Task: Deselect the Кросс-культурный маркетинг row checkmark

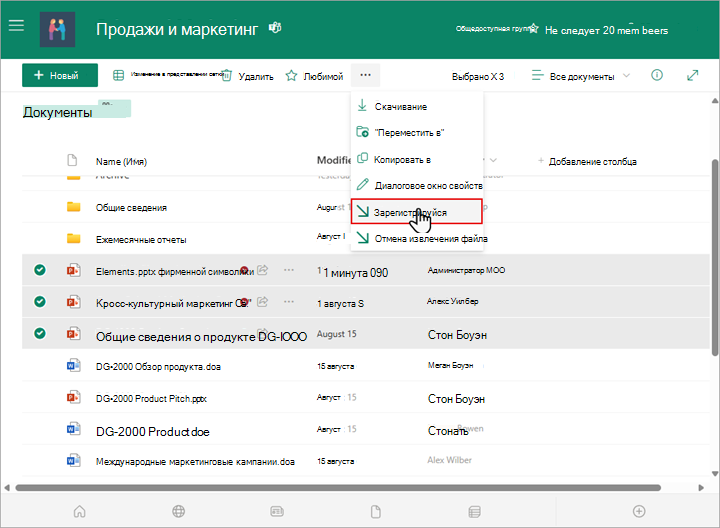Action: (40, 302)
